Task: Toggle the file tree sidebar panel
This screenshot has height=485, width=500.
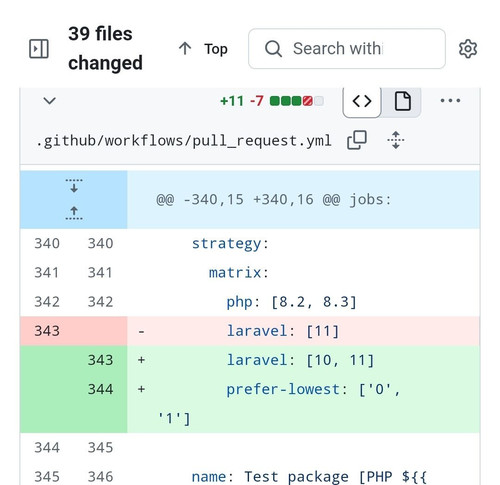Action: 39,49
